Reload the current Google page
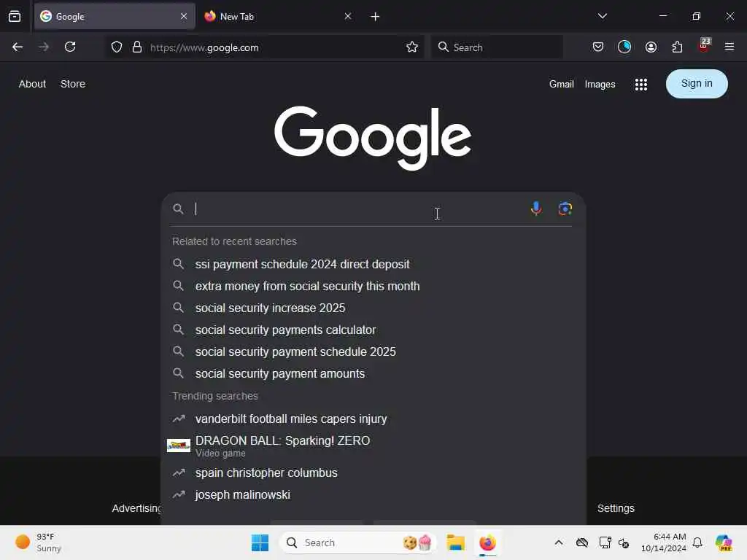 point(70,47)
